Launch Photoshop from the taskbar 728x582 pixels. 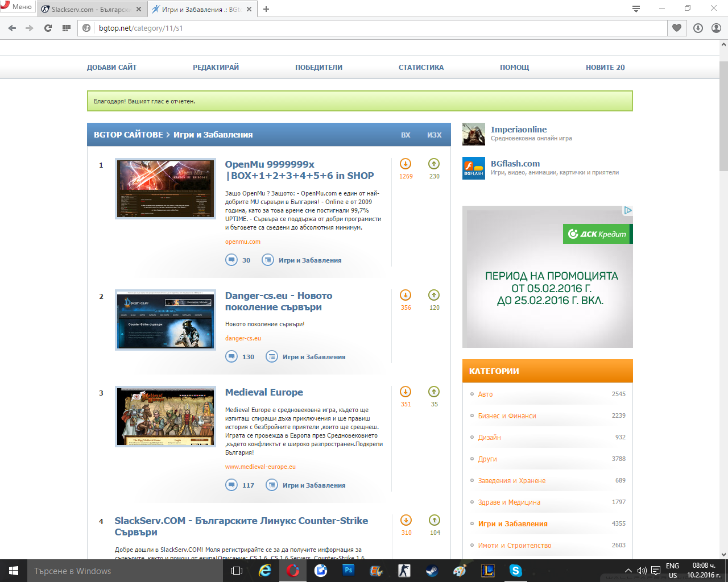pos(349,571)
